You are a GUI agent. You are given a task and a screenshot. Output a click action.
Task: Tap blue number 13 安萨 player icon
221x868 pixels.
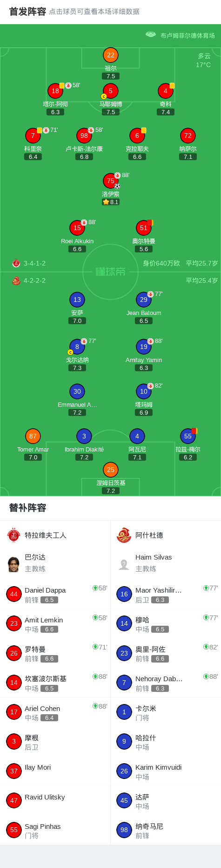pyautogui.click(x=77, y=300)
